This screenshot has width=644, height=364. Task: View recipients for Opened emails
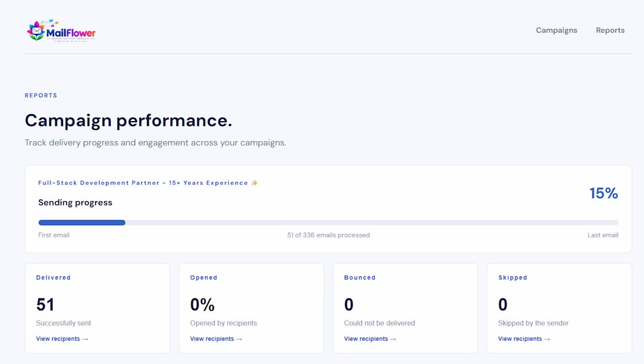click(216, 339)
